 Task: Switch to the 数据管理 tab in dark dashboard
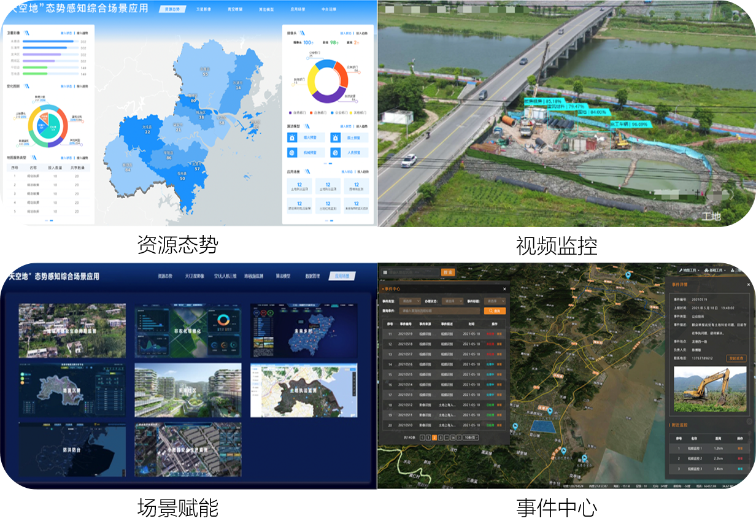coord(312,277)
